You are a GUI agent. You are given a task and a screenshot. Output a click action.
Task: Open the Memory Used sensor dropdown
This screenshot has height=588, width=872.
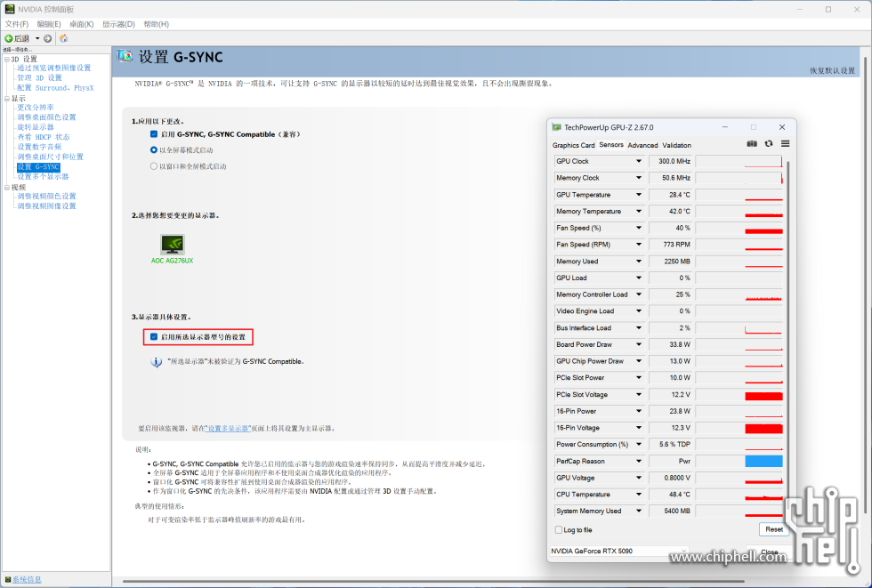[x=639, y=262]
